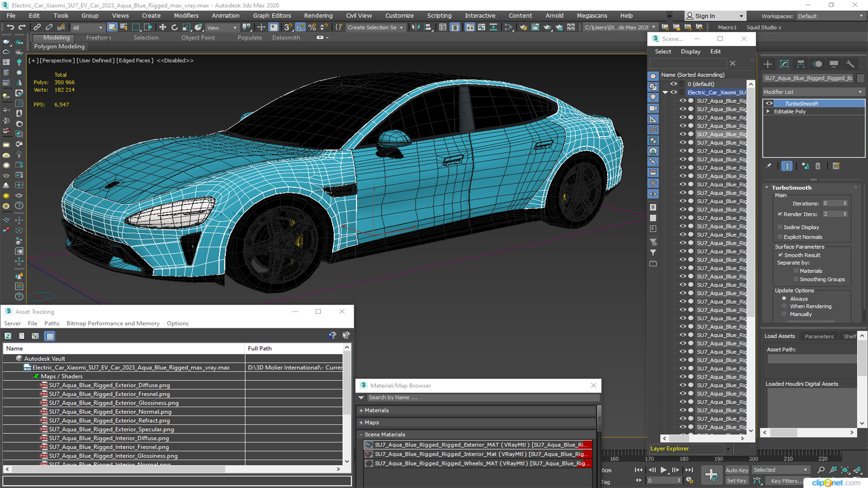Click the Set Key button

click(736, 481)
